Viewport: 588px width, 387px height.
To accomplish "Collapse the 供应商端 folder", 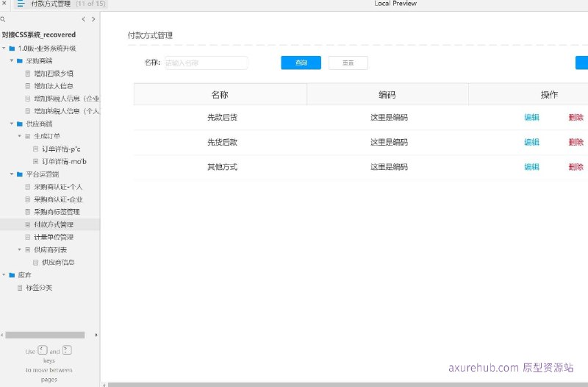I will tap(12, 124).
